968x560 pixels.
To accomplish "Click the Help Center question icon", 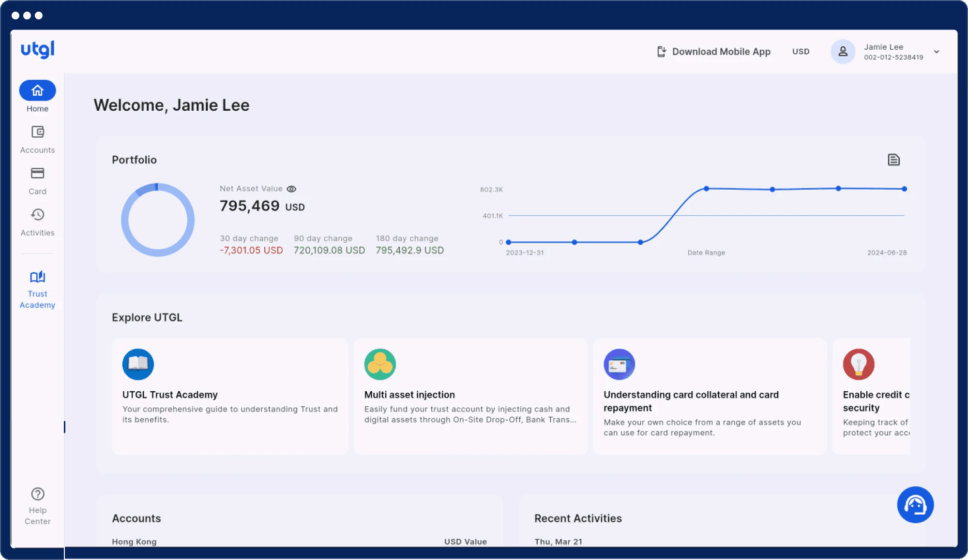I will pyautogui.click(x=37, y=494).
